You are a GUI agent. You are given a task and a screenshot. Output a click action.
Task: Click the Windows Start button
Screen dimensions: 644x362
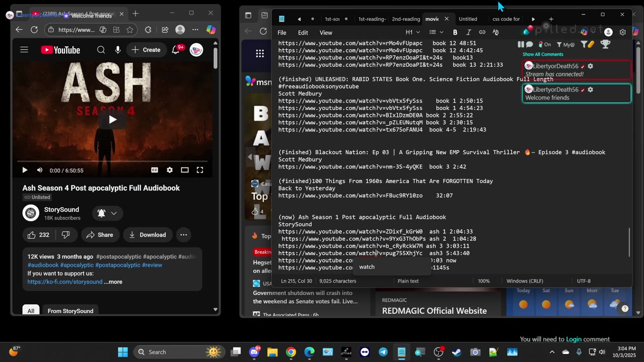point(123,352)
